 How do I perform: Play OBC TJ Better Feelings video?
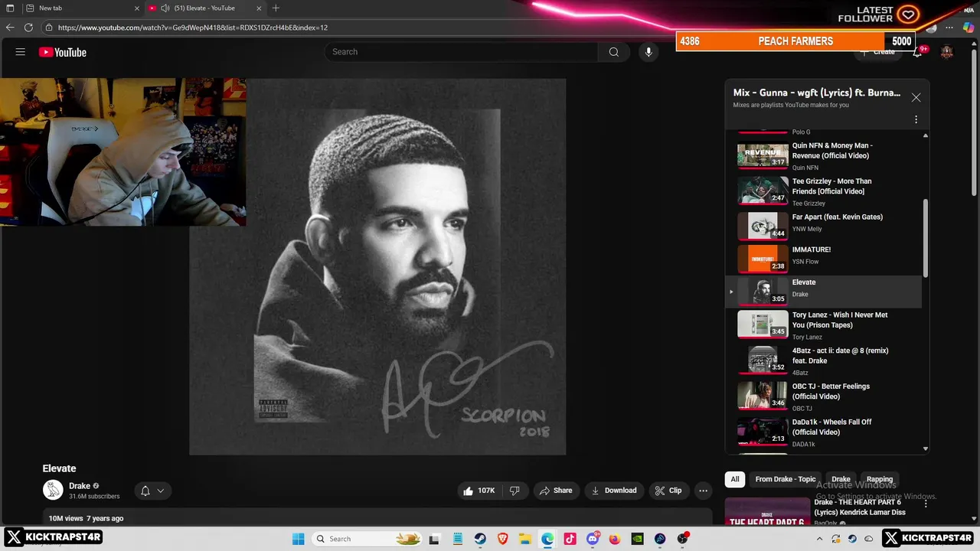824,396
